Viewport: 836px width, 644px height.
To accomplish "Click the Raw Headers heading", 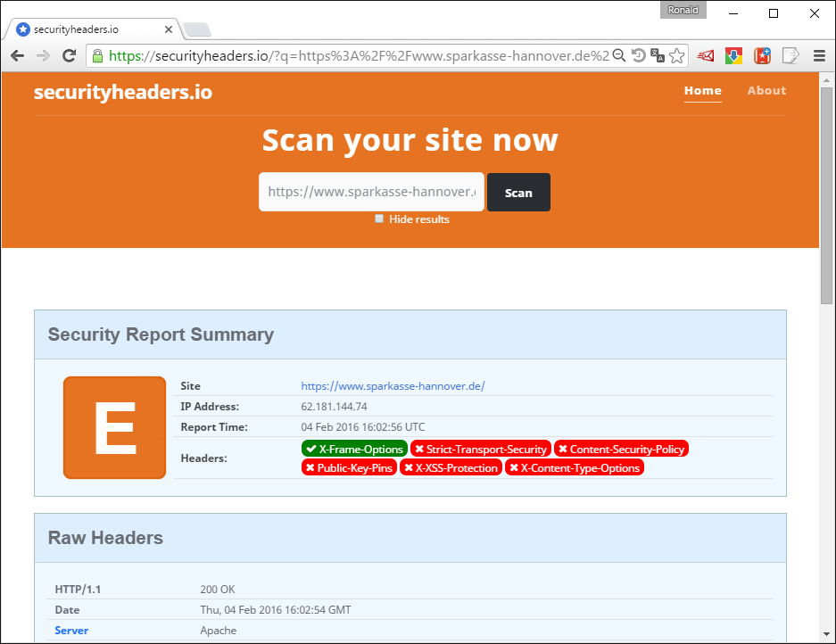I will [x=105, y=538].
